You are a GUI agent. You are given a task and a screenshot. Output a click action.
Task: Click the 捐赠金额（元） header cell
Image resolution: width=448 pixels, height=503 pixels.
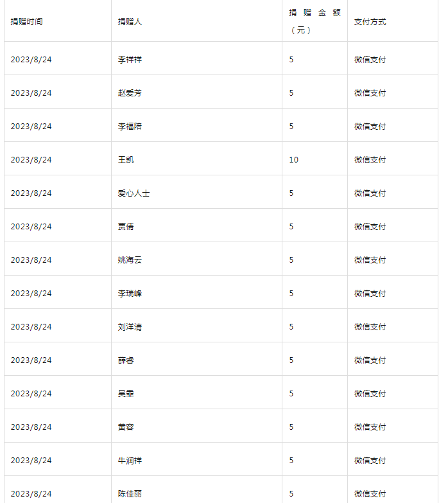(x=314, y=21)
